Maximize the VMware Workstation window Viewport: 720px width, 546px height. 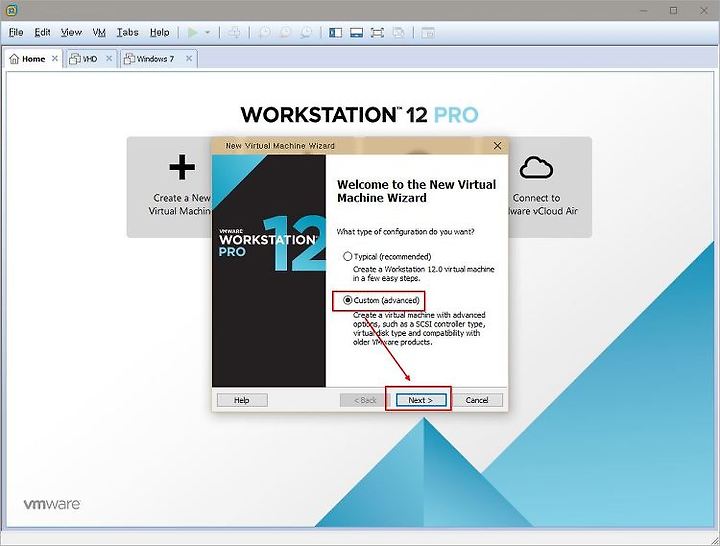point(673,10)
